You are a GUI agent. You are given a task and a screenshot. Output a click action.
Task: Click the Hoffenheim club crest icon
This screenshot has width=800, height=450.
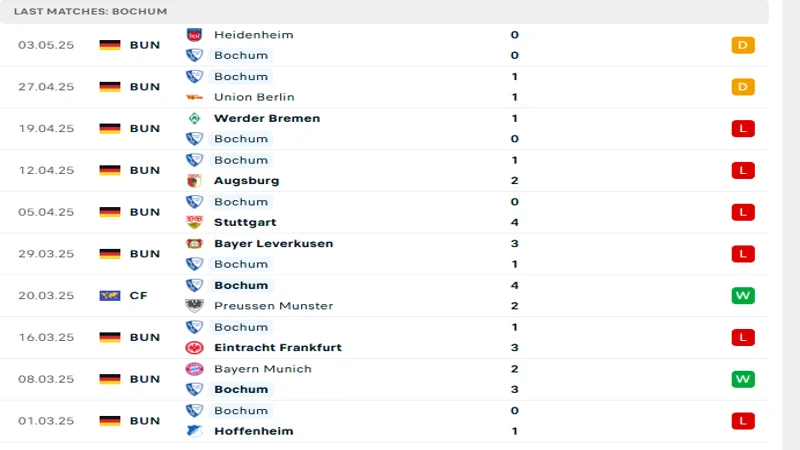pos(194,431)
